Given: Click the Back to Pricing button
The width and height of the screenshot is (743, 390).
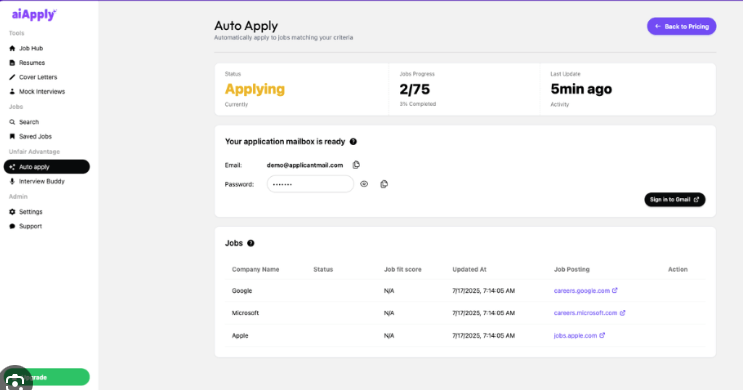Looking at the screenshot, I should pyautogui.click(x=681, y=27).
